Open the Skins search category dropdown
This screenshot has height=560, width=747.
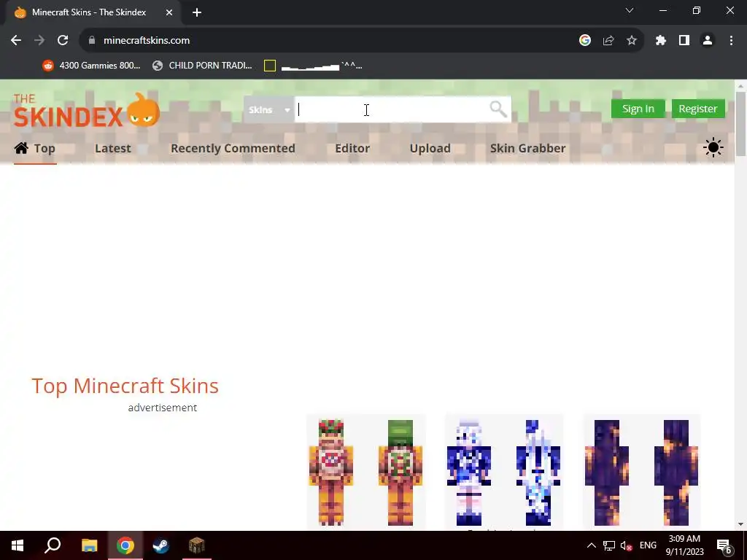(x=269, y=109)
